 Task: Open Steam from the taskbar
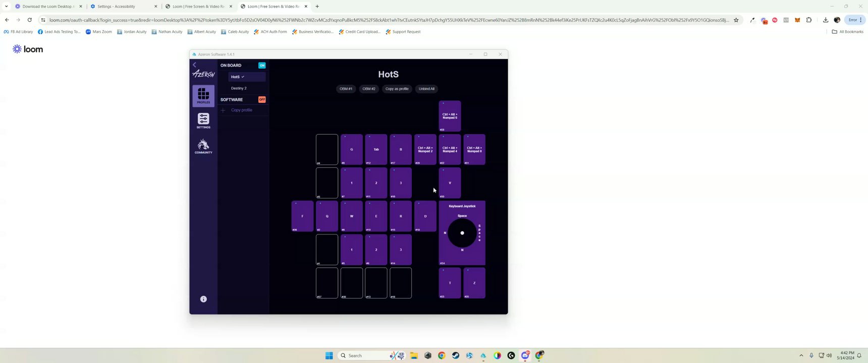tap(456, 355)
